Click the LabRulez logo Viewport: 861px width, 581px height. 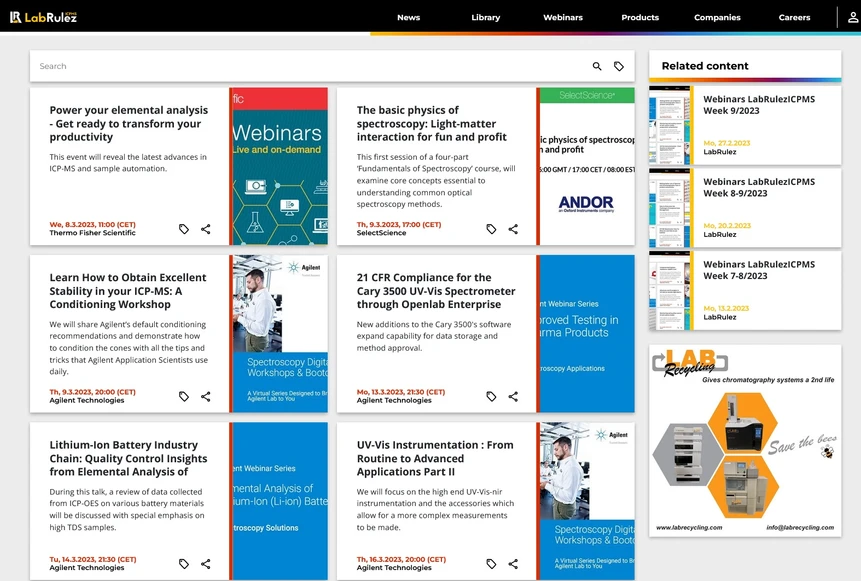coord(43,17)
